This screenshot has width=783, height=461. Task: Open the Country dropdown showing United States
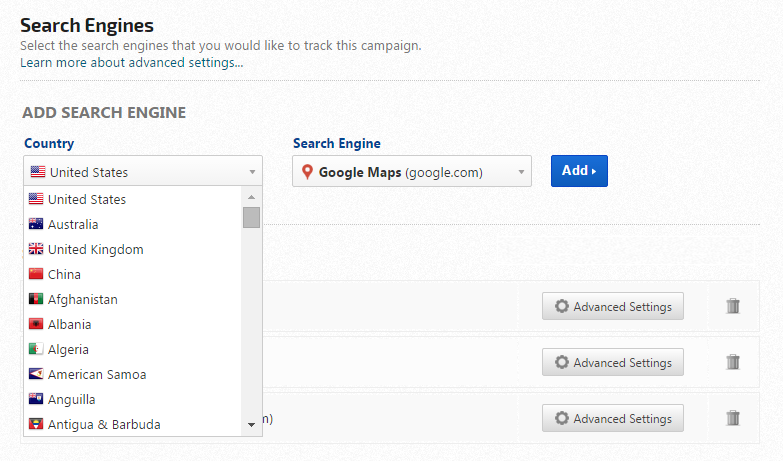click(142, 172)
